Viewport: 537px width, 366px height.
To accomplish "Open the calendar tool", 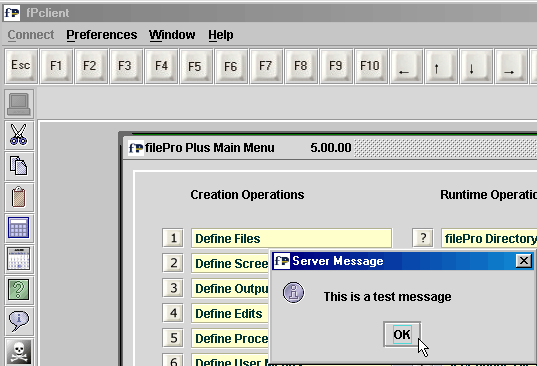I will click(x=19, y=259).
